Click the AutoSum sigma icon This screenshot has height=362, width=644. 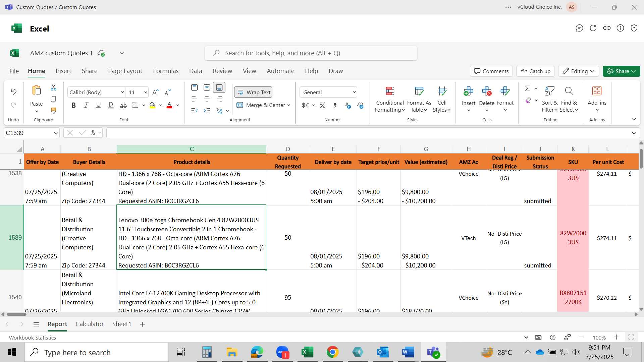coord(528,88)
